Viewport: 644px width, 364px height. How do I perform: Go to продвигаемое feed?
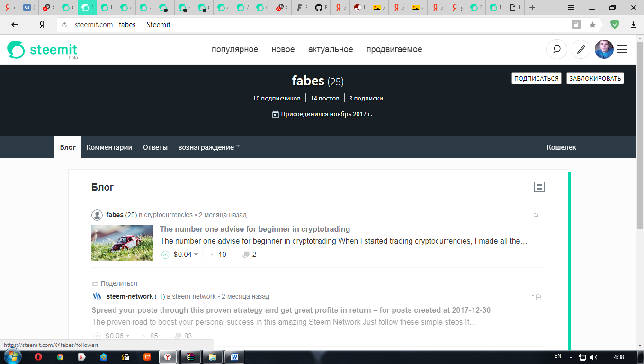click(x=394, y=49)
